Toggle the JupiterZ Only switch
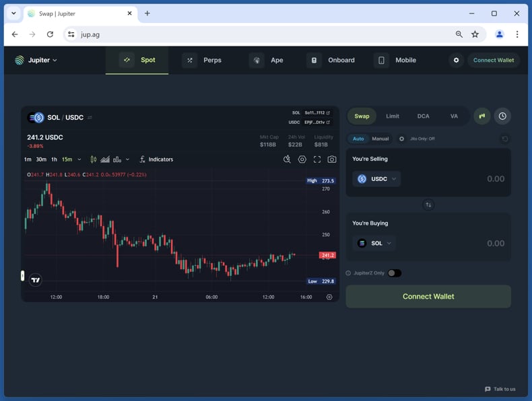Image resolution: width=532 pixels, height=401 pixels. click(394, 273)
